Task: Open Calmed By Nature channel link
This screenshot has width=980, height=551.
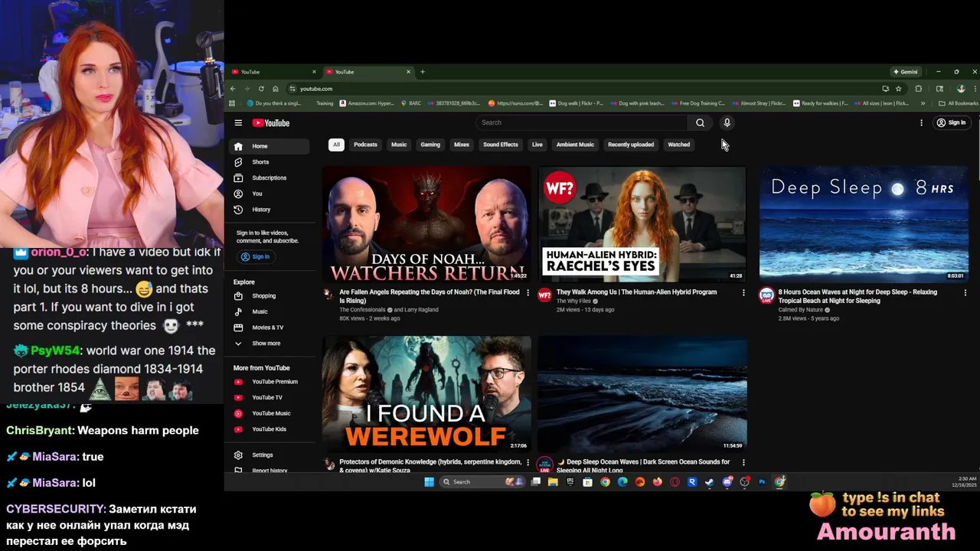Action: tap(801, 310)
